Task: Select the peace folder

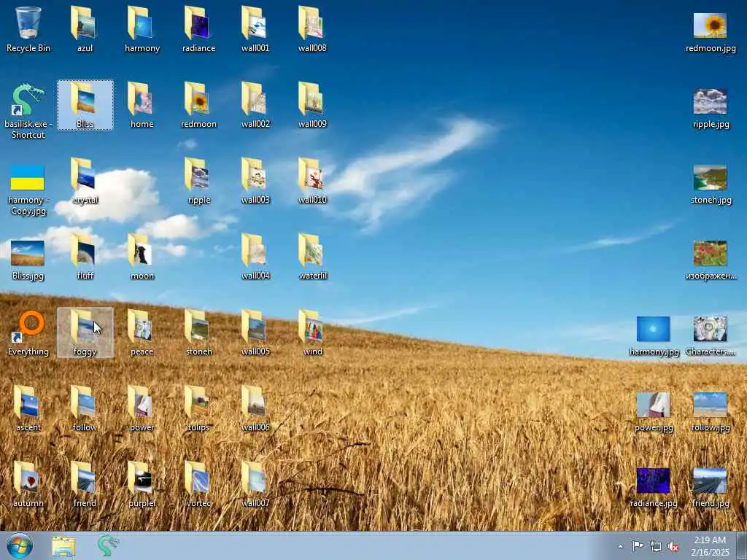Action: (142, 332)
